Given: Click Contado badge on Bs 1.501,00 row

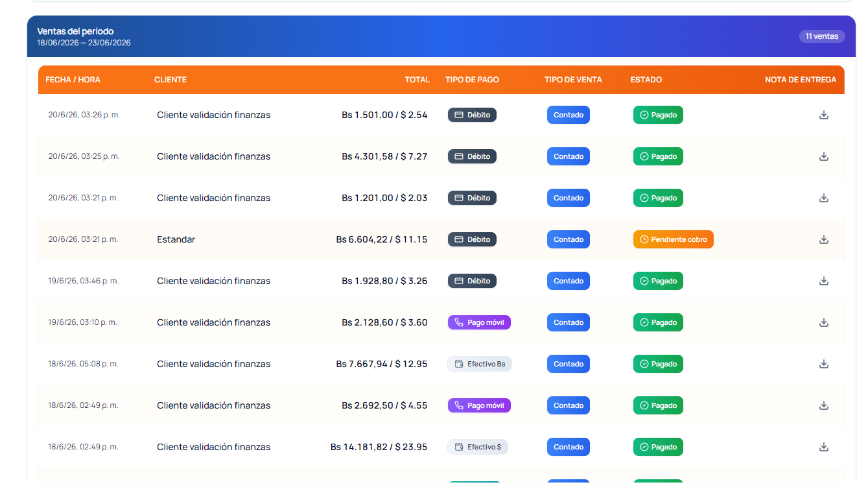Looking at the screenshot, I should click(x=569, y=115).
